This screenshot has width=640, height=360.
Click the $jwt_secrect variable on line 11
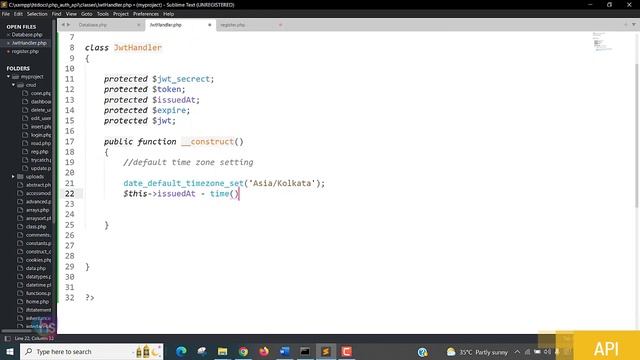pyautogui.click(x=181, y=79)
